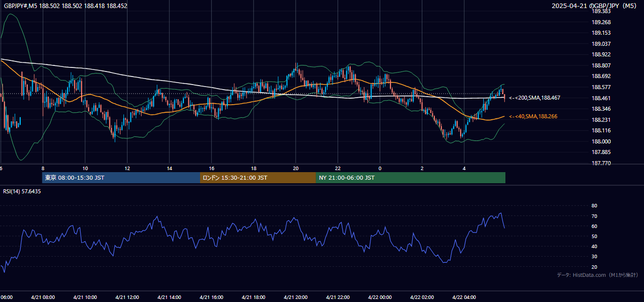
Task: Click the 188.000 price axis label
Action: coord(601,141)
